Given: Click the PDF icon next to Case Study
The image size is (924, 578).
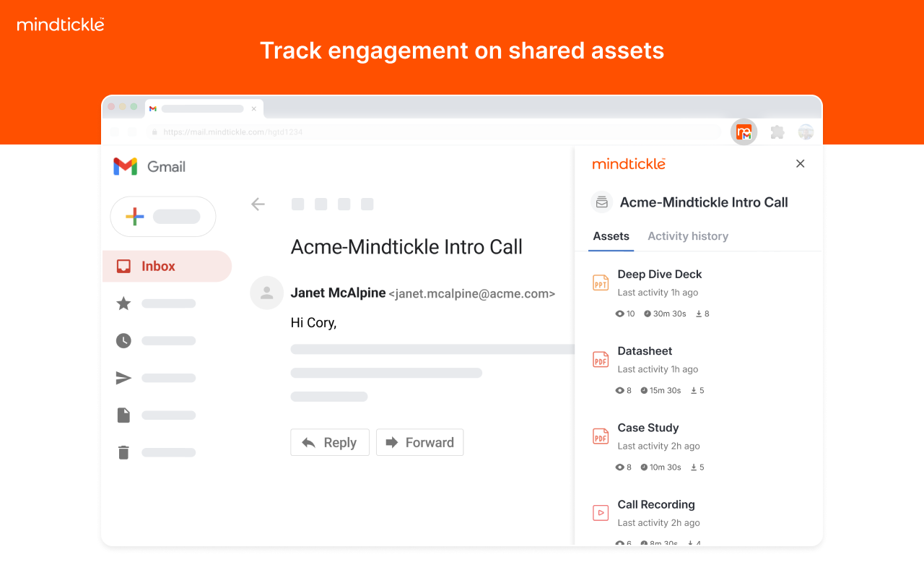Looking at the screenshot, I should coord(600,436).
